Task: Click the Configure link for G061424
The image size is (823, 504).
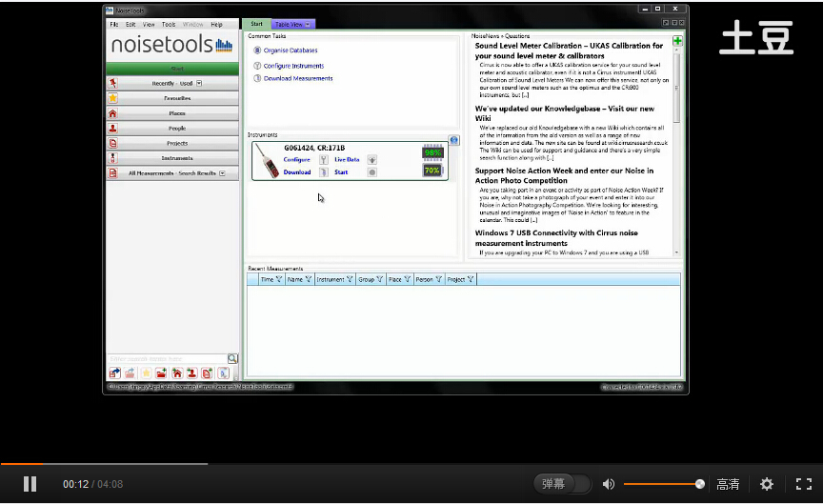Action: [x=296, y=160]
